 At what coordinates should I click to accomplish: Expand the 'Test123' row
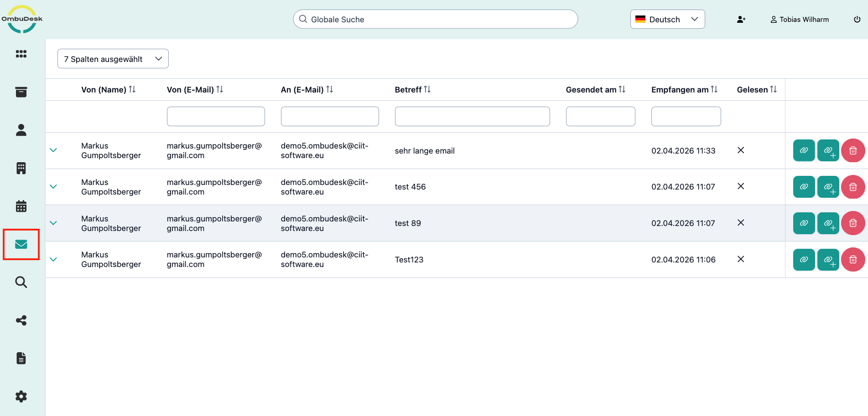[x=53, y=260]
